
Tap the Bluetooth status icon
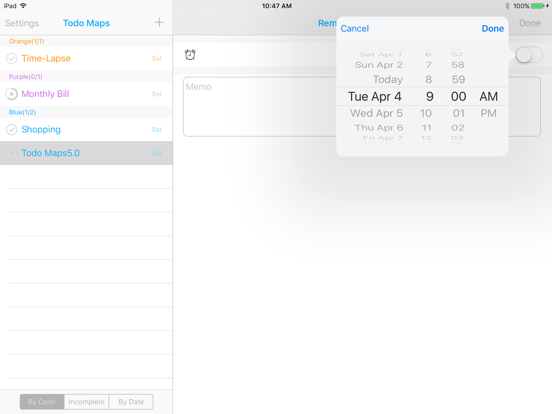pos(507,6)
